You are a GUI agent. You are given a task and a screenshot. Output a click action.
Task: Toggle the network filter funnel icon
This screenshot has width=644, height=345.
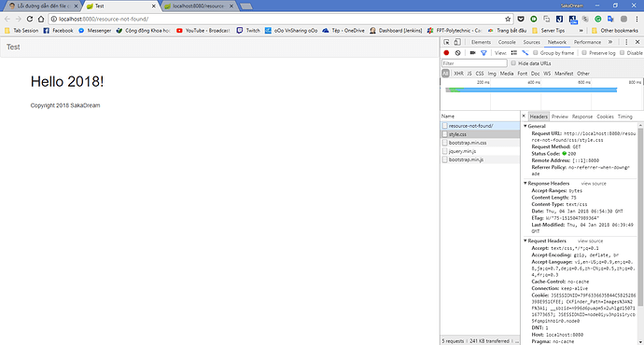point(483,53)
